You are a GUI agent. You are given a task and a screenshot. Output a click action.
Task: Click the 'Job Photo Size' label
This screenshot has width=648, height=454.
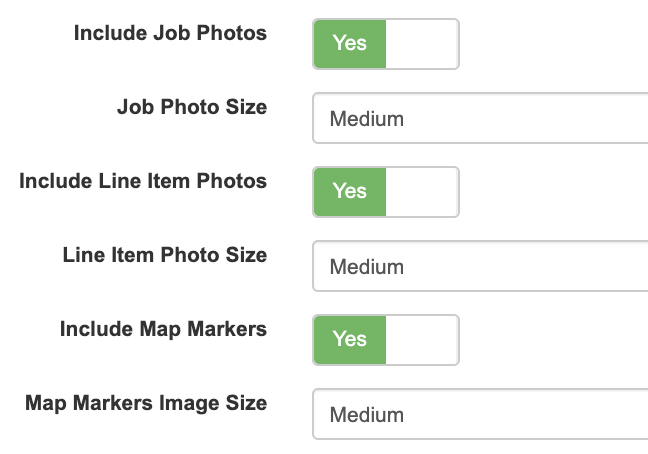(191, 106)
